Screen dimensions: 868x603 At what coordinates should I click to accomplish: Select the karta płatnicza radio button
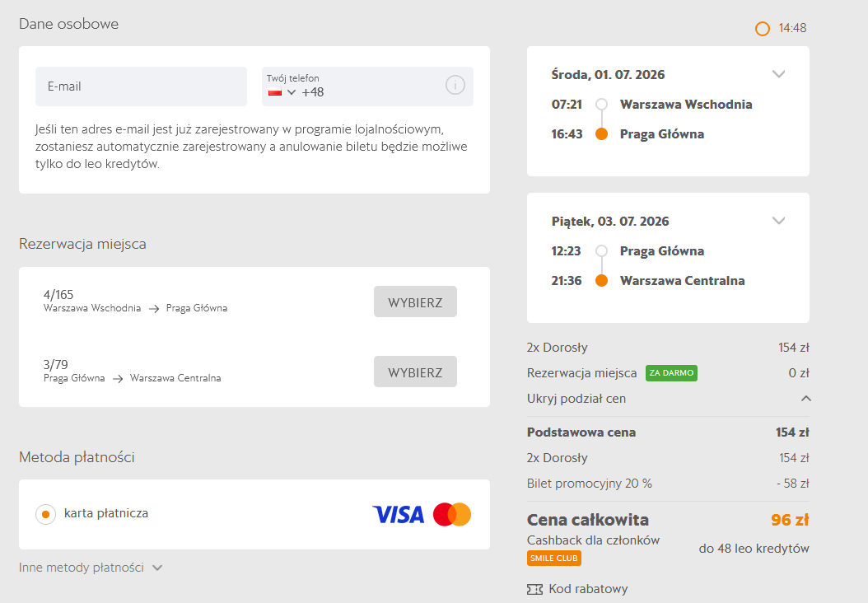(45, 514)
